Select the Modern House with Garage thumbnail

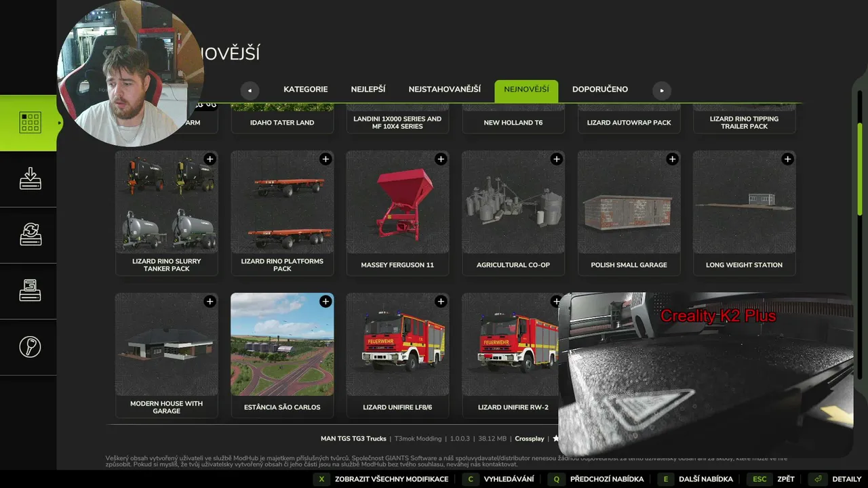click(x=167, y=344)
